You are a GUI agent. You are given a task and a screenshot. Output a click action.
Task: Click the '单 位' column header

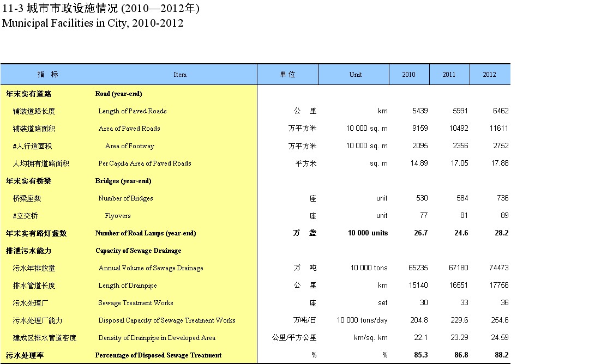tap(287, 74)
